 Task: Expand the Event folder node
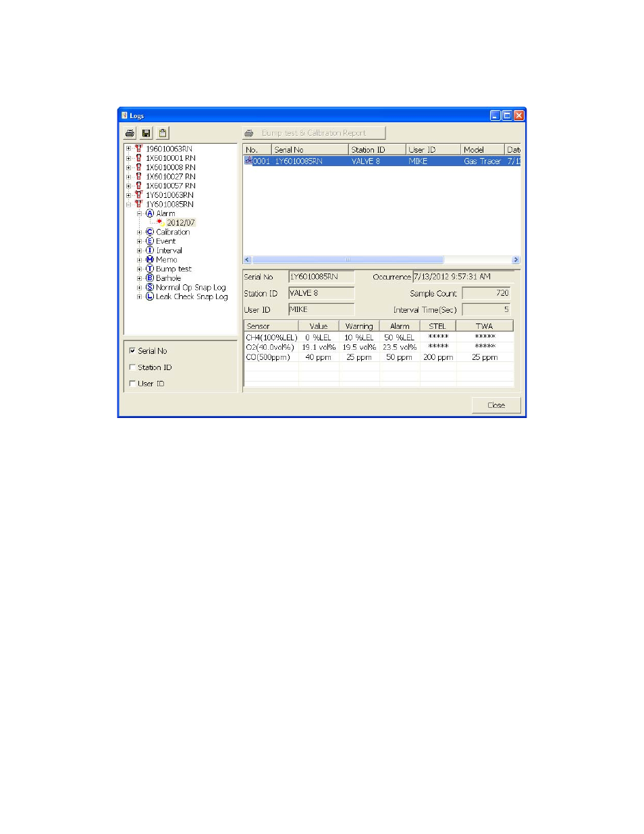(x=140, y=241)
